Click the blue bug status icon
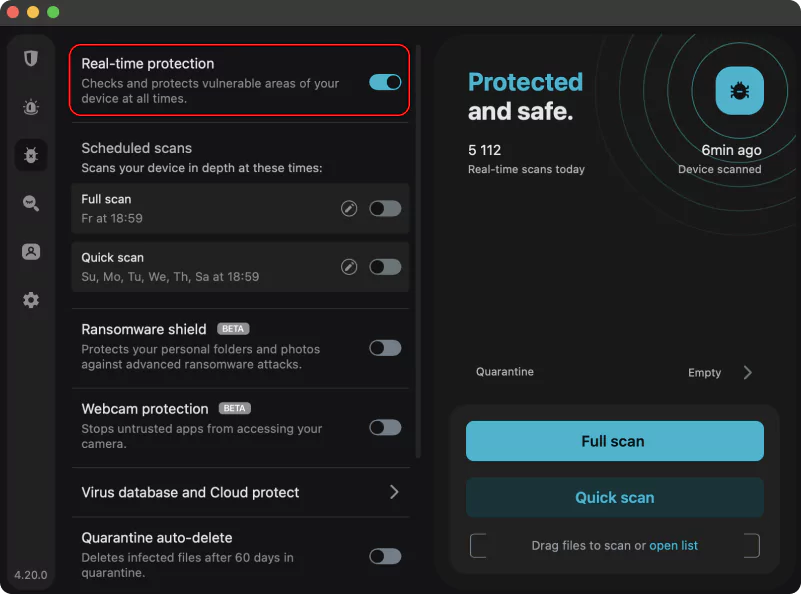The width and height of the screenshot is (801, 594). [x=739, y=91]
